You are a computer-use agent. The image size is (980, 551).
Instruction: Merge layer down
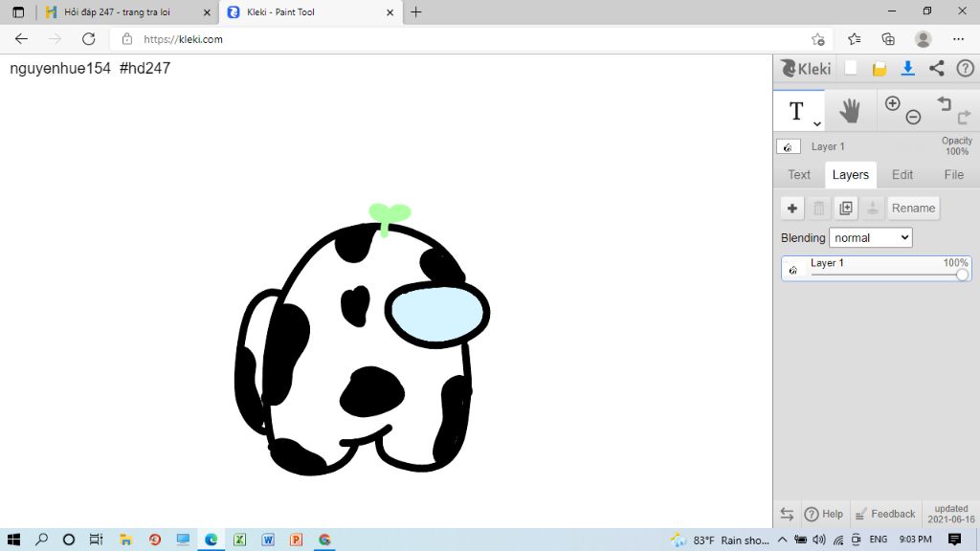pos(873,208)
